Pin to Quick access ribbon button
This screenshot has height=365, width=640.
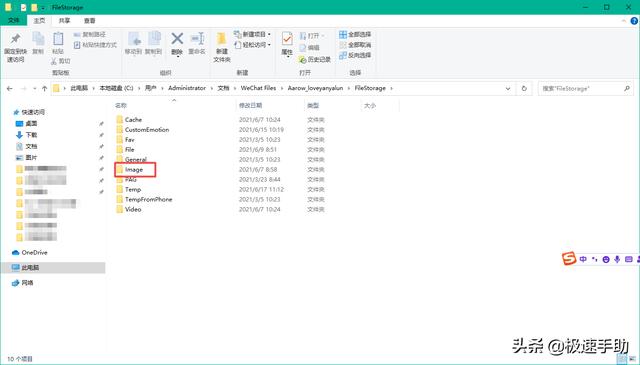(x=15, y=47)
